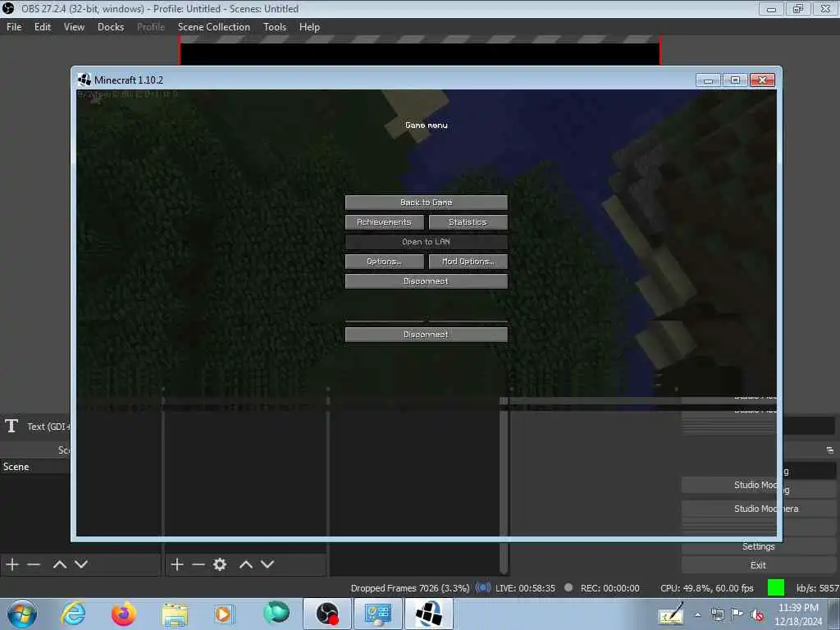The image size is (840, 630).
Task: Move the scene up with the Scenes arrow
Action: tap(60, 564)
